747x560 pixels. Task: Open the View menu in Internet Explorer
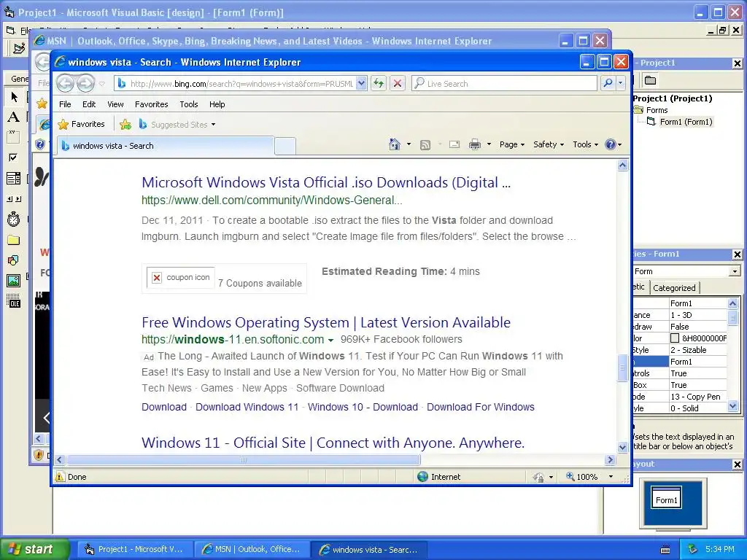[x=115, y=104]
